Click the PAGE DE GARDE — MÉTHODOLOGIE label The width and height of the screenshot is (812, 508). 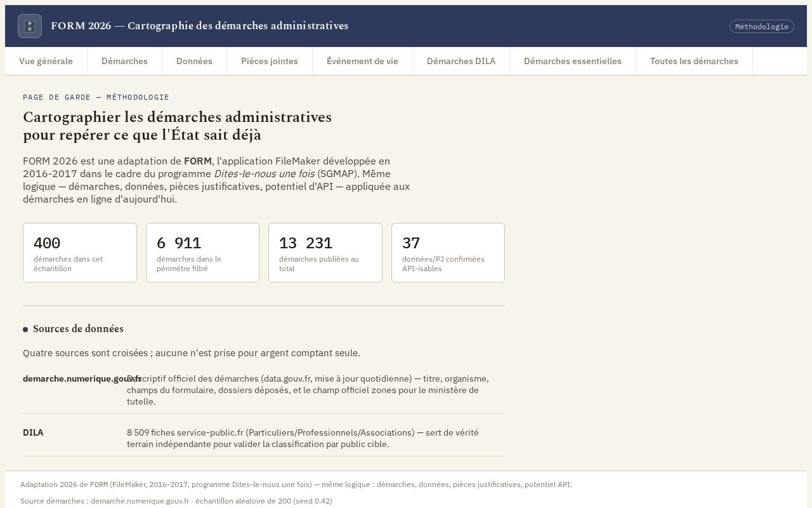click(x=96, y=97)
